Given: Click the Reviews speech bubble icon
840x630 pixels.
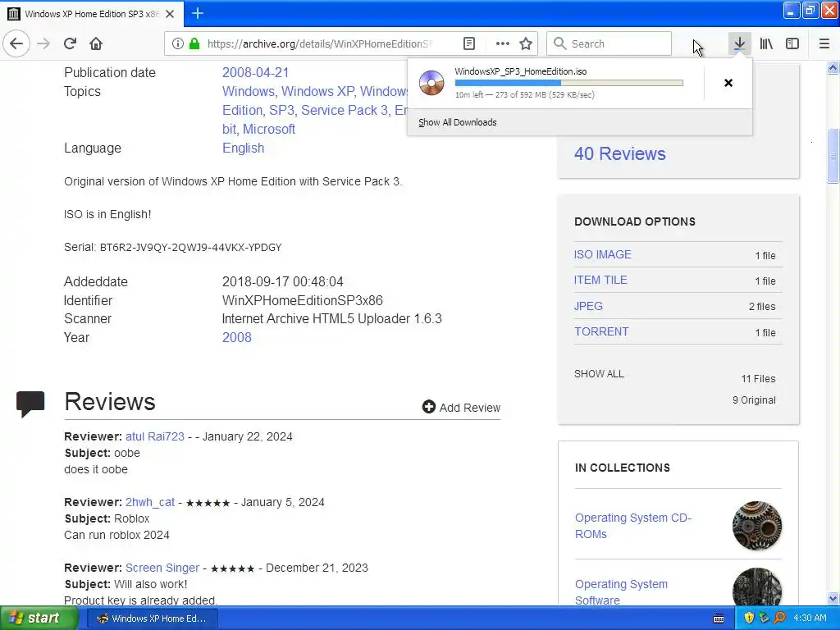Looking at the screenshot, I should (30, 404).
